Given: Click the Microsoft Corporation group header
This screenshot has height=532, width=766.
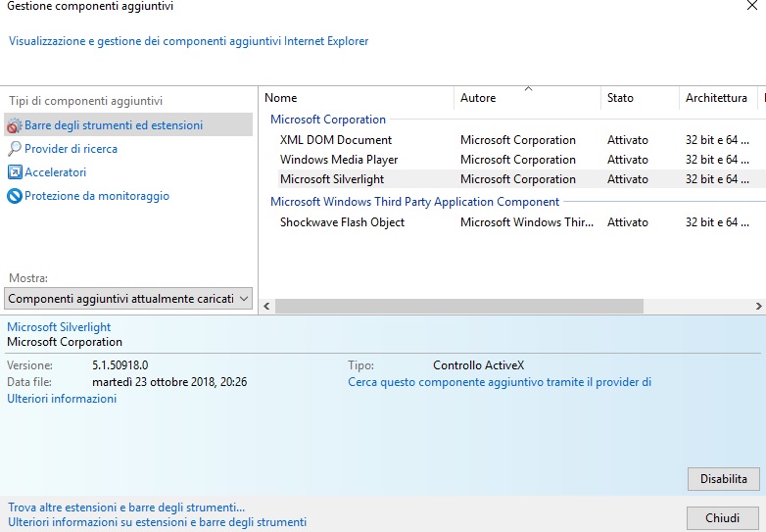Looking at the screenshot, I should pos(328,120).
